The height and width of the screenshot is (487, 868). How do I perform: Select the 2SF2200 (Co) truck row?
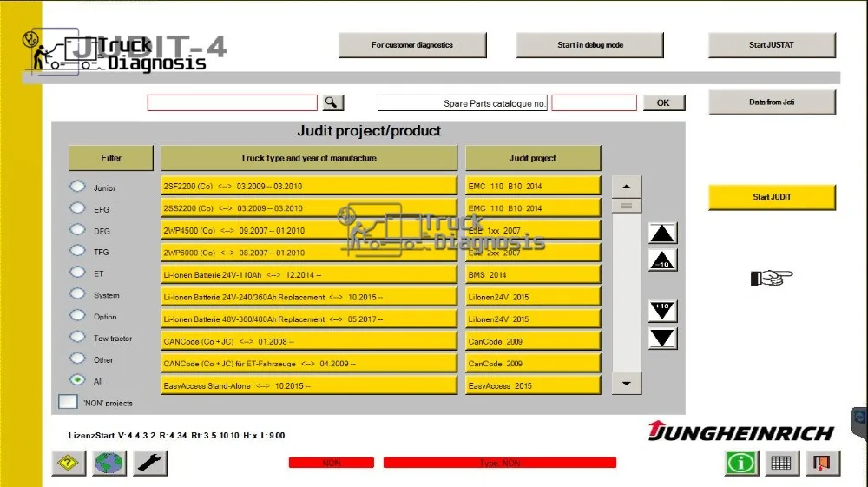[309, 186]
